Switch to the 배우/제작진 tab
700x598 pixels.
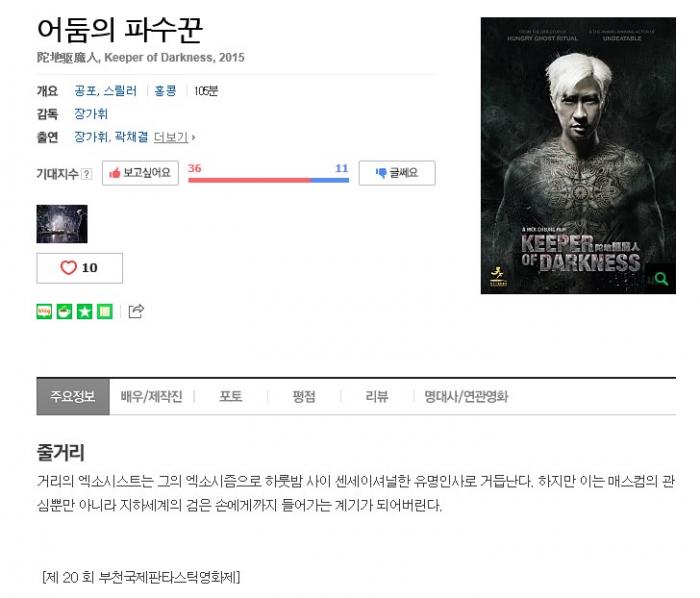(x=151, y=396)
